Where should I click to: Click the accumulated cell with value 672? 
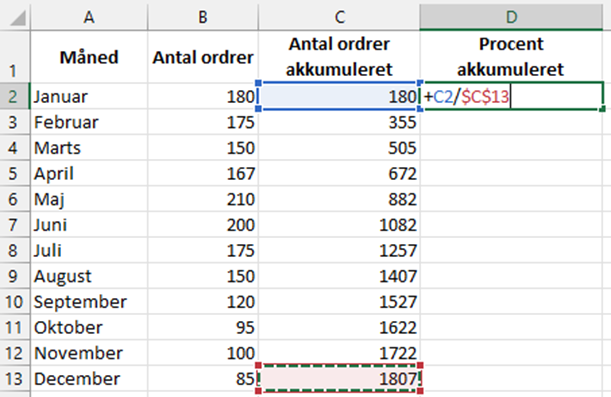coord(339,173)
